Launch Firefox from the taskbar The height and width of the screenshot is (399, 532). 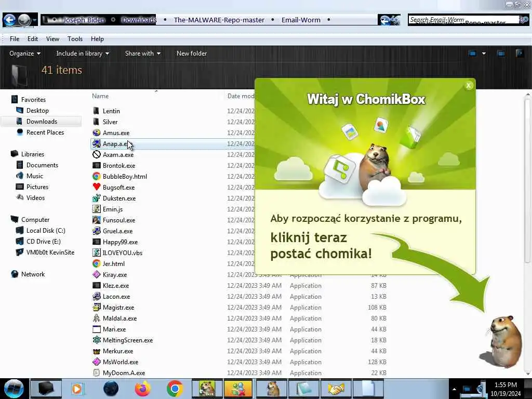[x=142, y=389]
